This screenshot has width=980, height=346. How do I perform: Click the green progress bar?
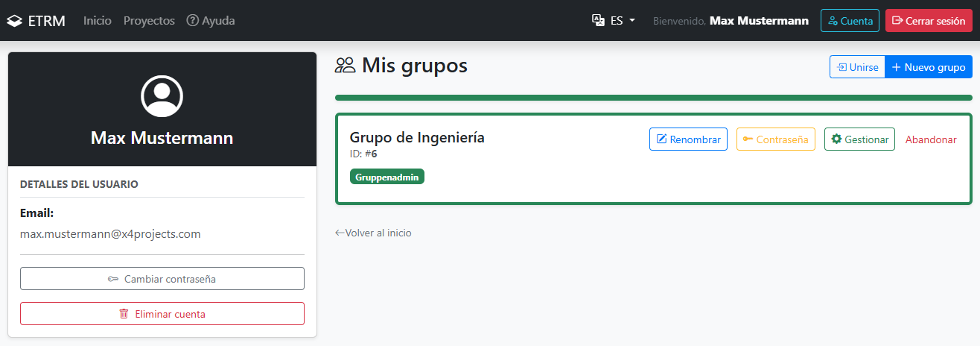coord(654,98)
